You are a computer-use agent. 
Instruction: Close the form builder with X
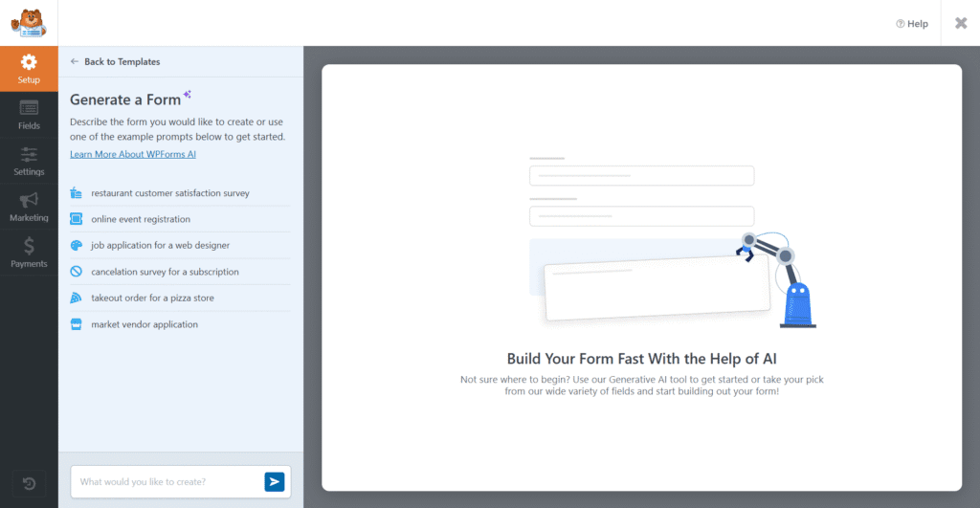click(961, 23)
